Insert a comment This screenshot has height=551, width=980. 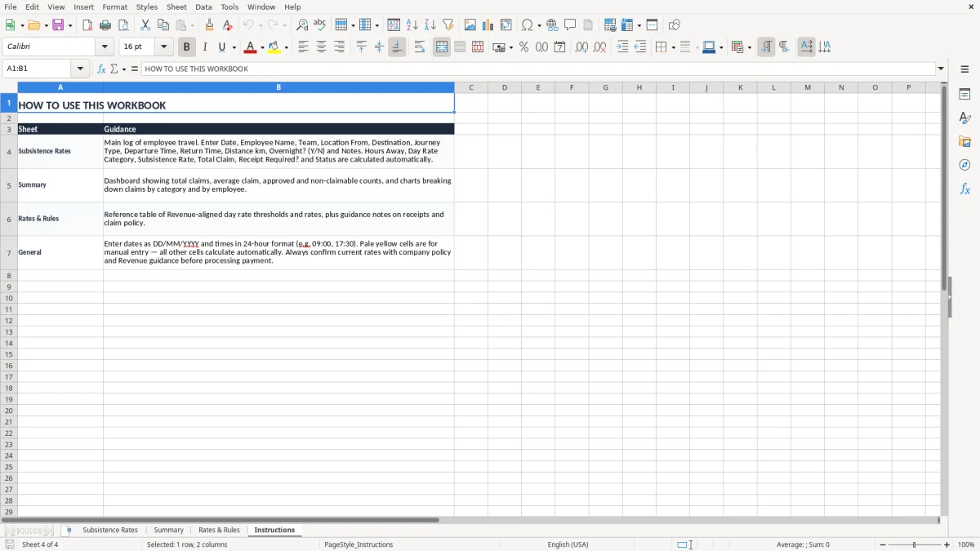click(570, 25)
